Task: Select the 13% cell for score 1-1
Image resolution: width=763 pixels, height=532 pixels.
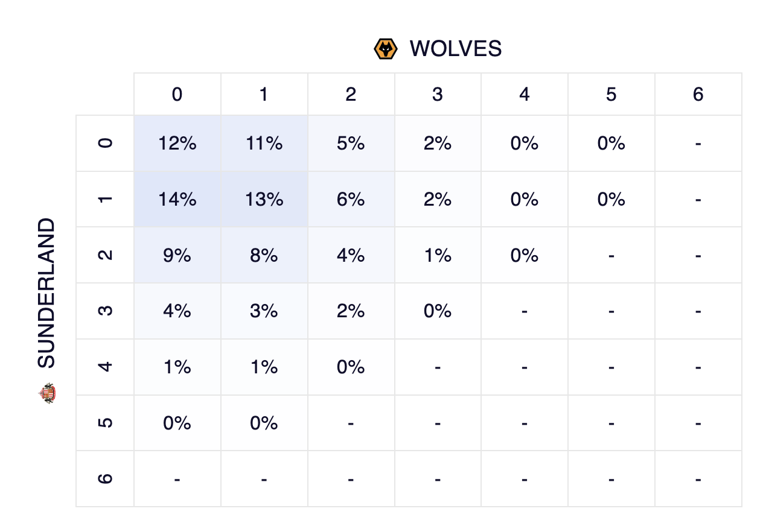Action: (x=264, y=200)
